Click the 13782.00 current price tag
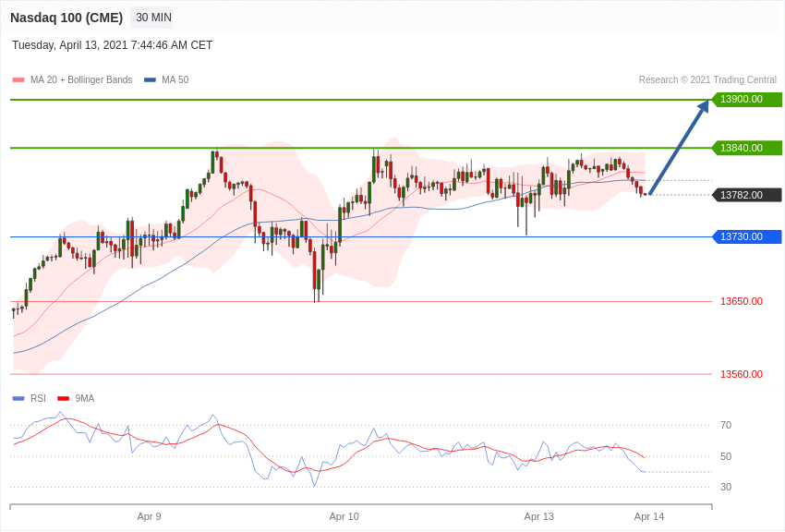This screenshot has width=785, height=532. pyautogui.click(x=747, y=195)
